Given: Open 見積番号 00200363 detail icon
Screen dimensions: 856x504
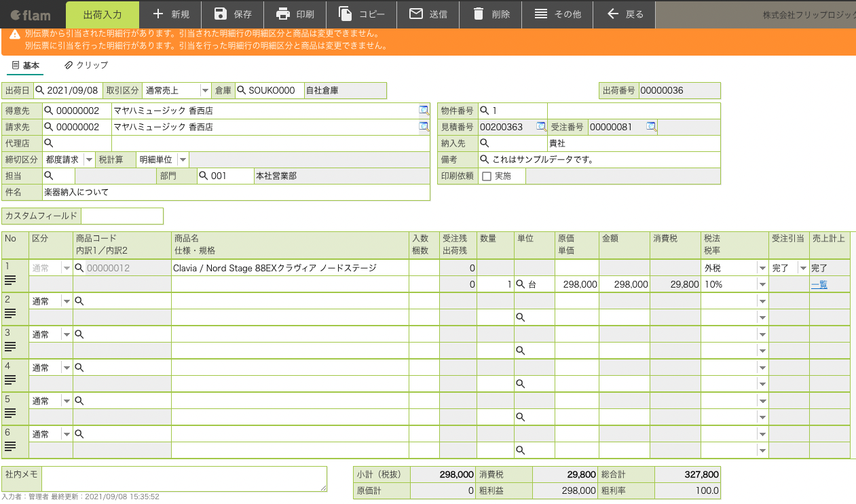Looking at the screenshot, I should pos(541,126).
